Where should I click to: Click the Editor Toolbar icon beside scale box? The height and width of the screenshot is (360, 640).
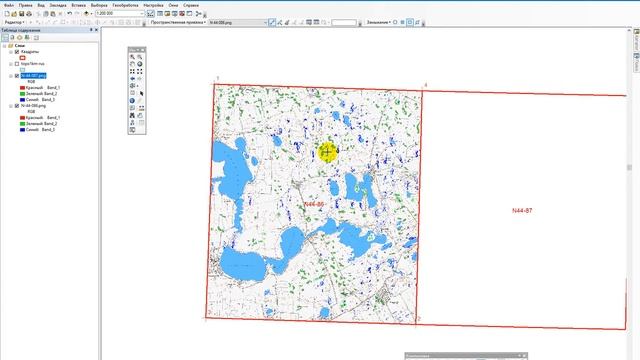pos(151,13)
